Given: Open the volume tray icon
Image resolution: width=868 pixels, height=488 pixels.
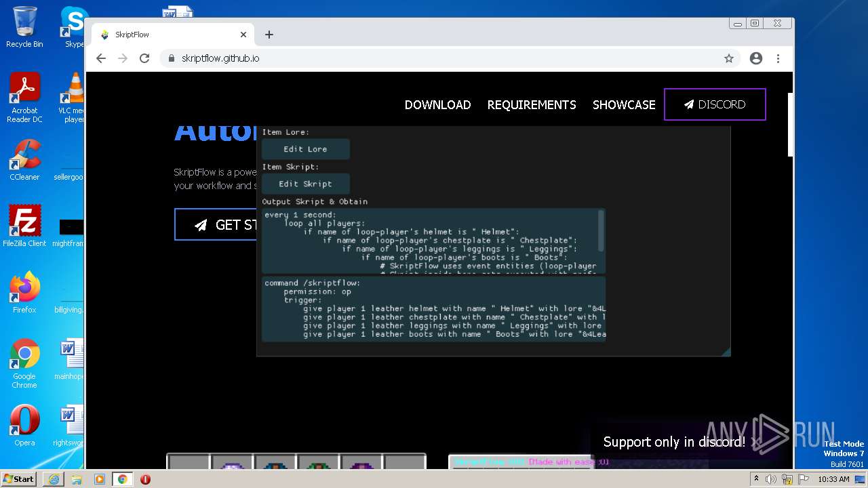Looking at the screenshot, I should tap(771, 479).
